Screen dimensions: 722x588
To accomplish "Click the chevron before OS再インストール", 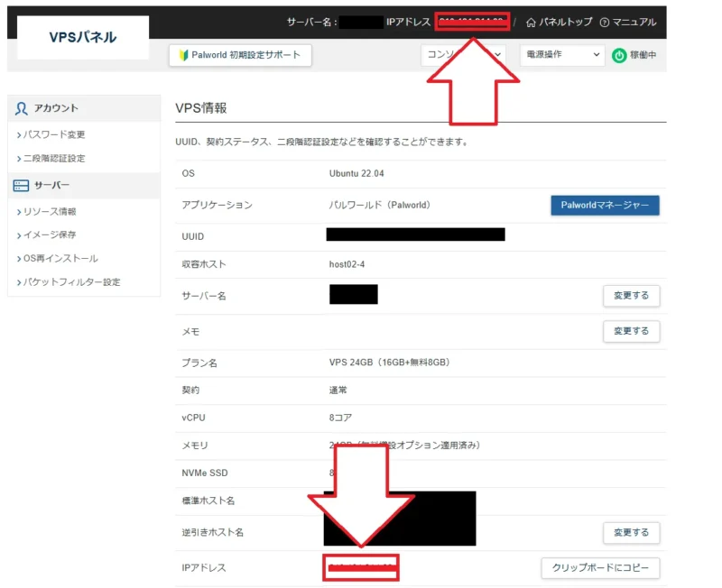I will point(19,259).
